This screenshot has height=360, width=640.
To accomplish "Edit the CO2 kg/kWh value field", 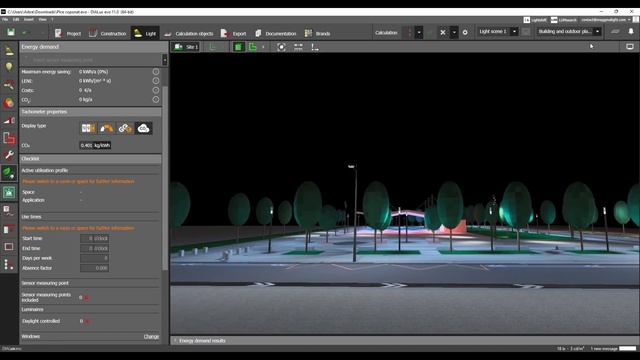I will click(x=95, y=145).
